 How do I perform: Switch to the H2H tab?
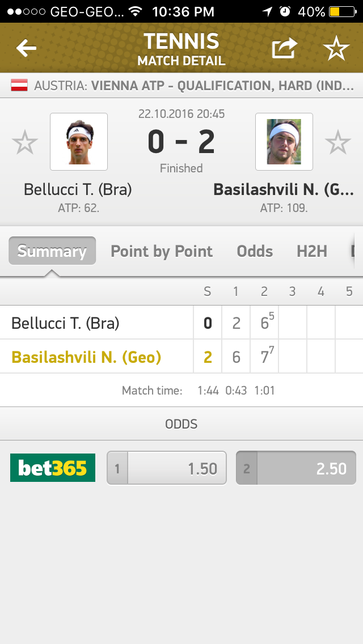(312, 251)
